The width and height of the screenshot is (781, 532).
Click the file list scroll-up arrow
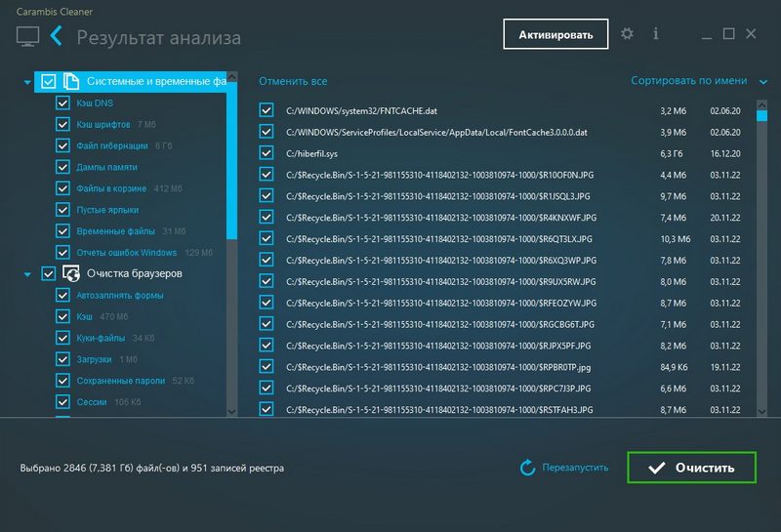762,104
